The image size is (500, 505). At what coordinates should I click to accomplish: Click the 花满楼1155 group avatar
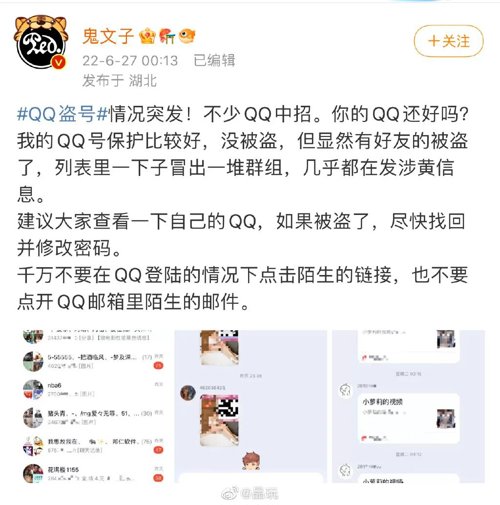click(33, 473)
